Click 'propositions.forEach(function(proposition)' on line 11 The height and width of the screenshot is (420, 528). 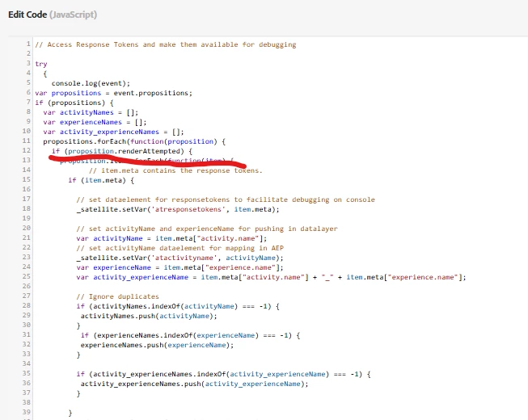130,141
